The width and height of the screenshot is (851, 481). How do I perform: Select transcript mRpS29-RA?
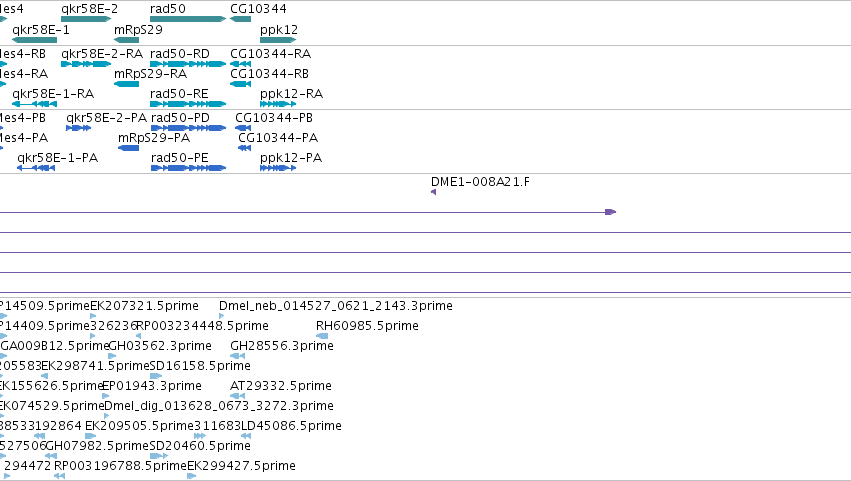(x=126, y=84)
